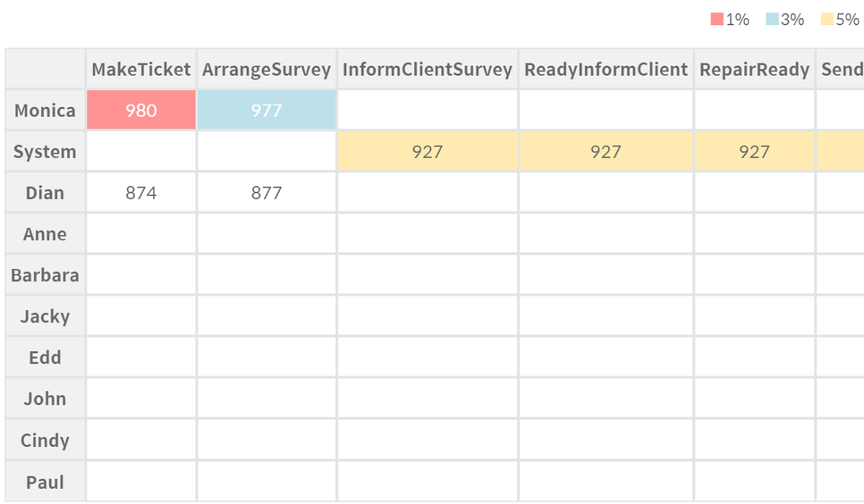Select System's ReadyInformClient cell showing 927
This screenshot has width=864, height=504.
click(606, 152)
